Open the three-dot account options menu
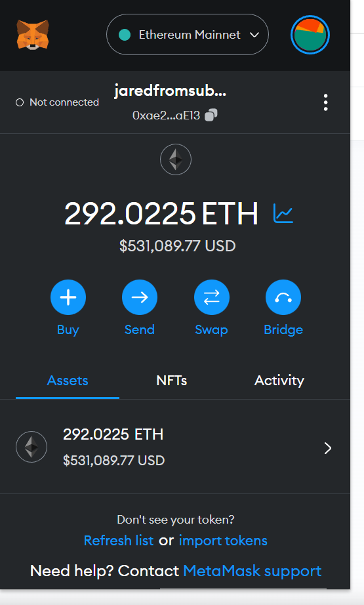The height and width of the screenshot is (605, 364). [326, 102]
